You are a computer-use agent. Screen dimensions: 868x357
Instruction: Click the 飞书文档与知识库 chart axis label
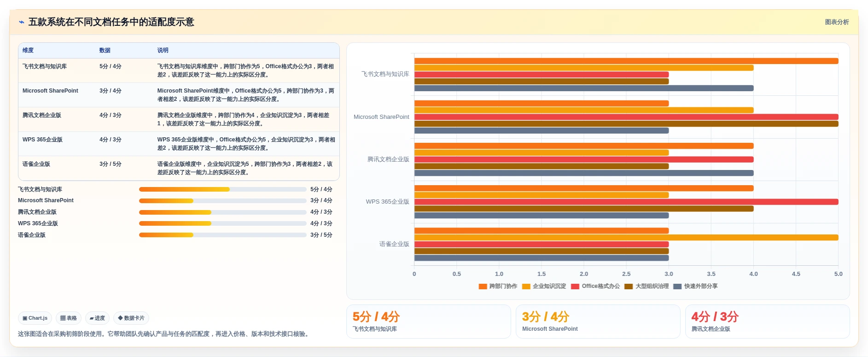[385, 74]
